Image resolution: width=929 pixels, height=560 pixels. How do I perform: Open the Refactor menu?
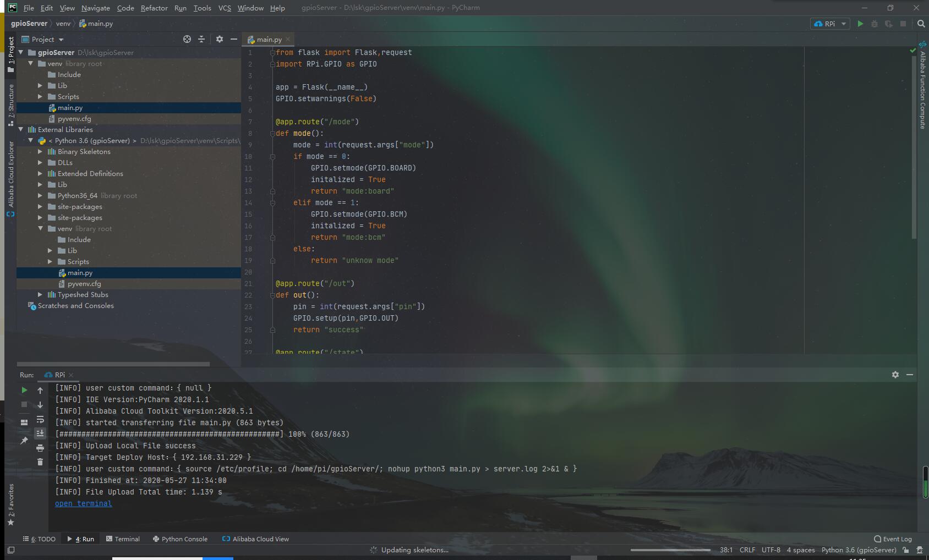click(x=154, y=8)
